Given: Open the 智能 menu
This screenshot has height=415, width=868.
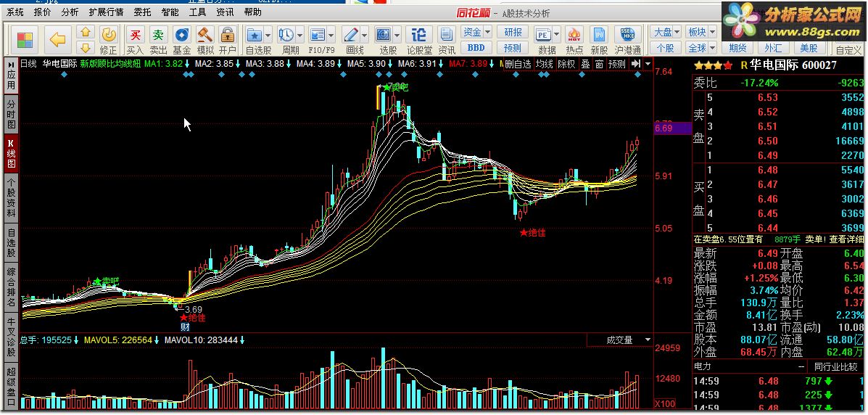Looking at the screenshot, I should tap(170, 12).
